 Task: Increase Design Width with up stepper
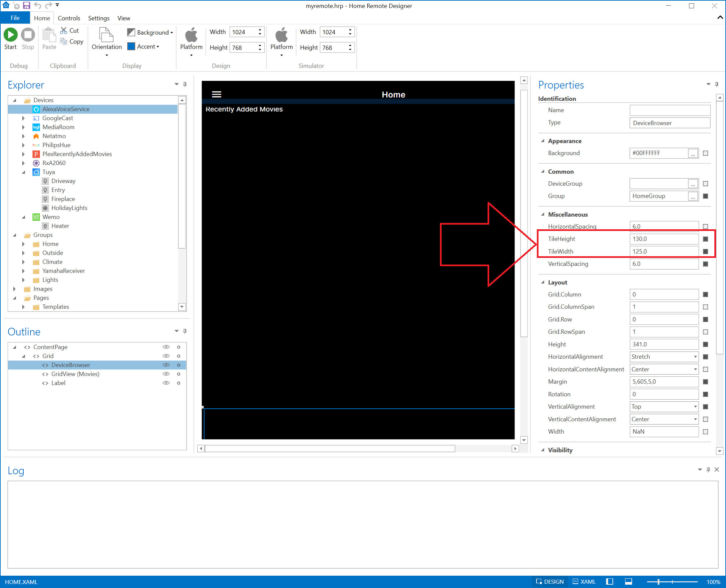(x=260, y=30)
